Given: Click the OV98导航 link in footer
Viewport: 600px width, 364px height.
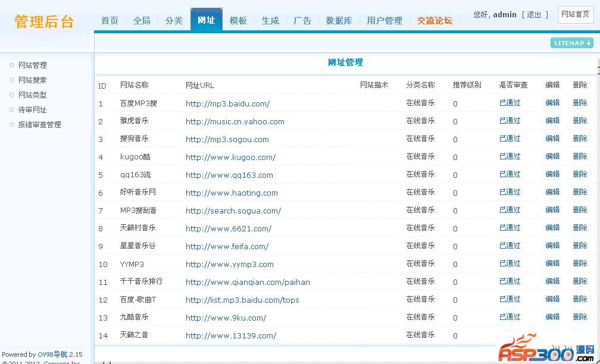Looking at the screenshot, I should coord(52,354).
